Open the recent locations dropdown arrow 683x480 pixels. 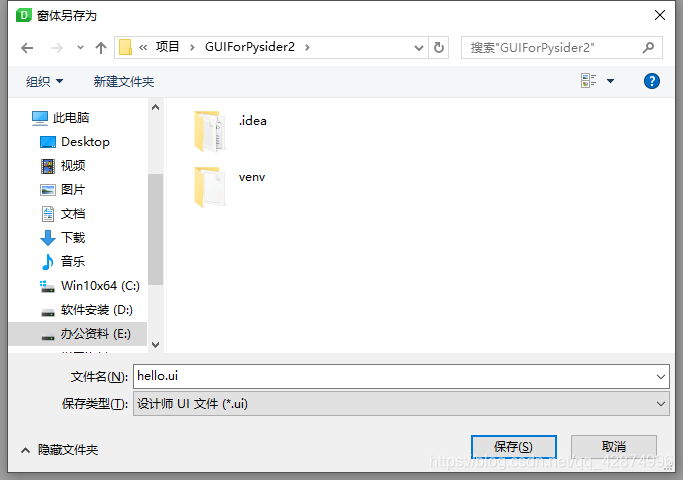pos(80,47)
